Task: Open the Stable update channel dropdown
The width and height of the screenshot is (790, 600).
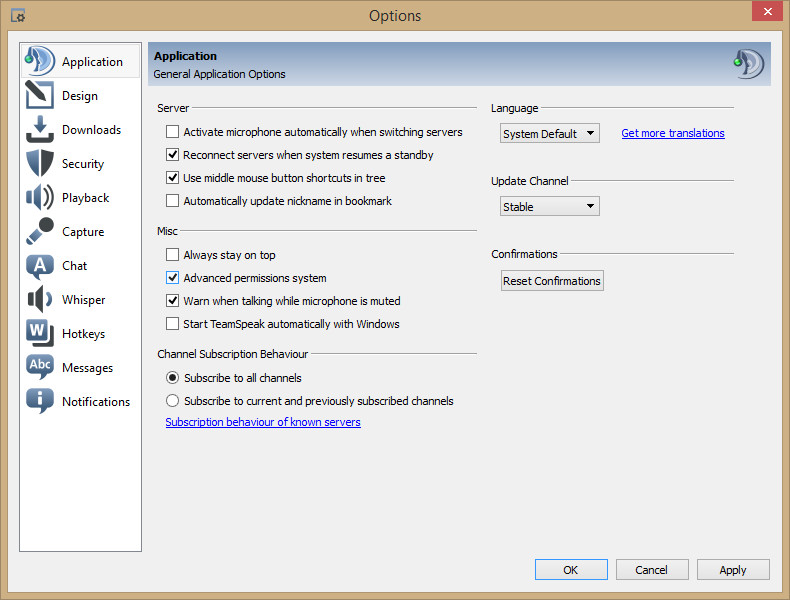Action: click(549, 207)
